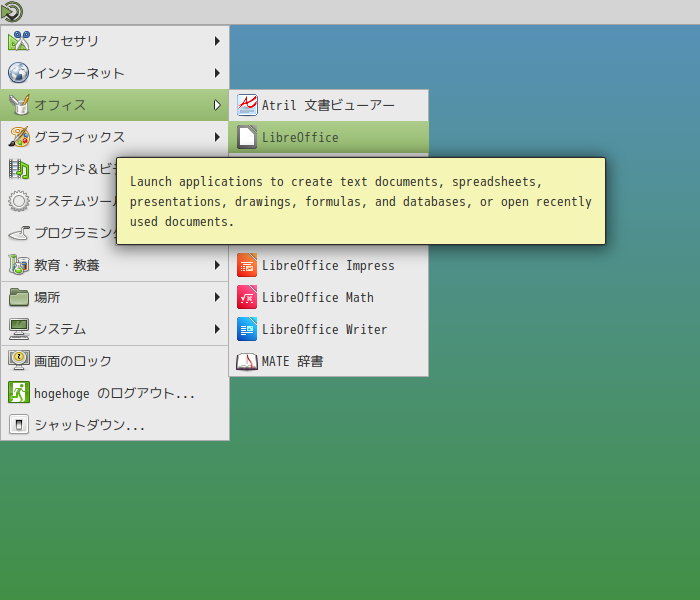
Task: Click the オフィス pencil cup icon
Action: pyautogui.click(x=19, y=105)
